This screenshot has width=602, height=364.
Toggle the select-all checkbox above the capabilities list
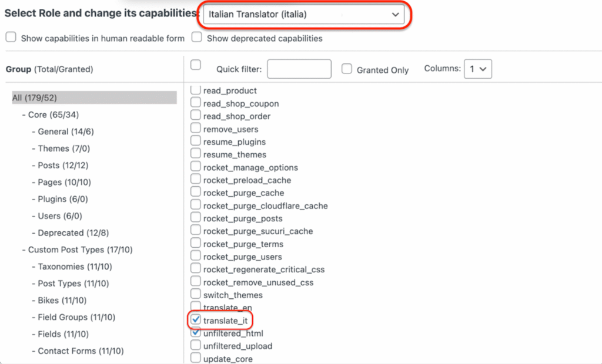coord(196,66)
